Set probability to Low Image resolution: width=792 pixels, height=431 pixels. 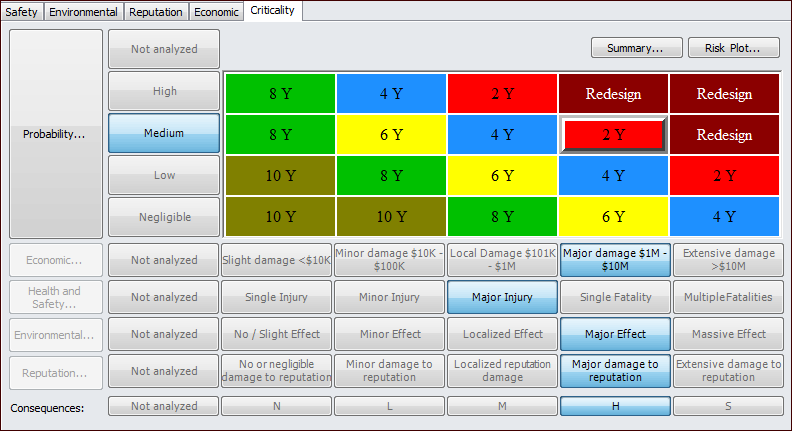164,176
